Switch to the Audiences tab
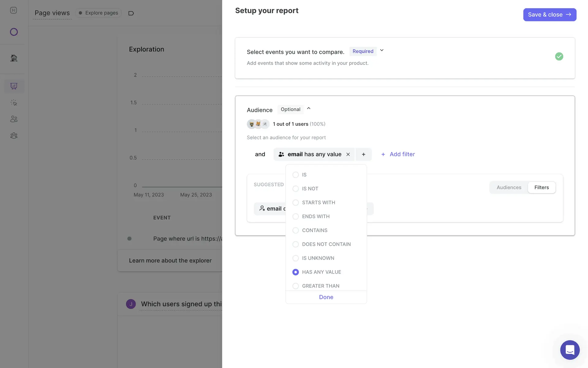588x368 pixels. [509, 187]
